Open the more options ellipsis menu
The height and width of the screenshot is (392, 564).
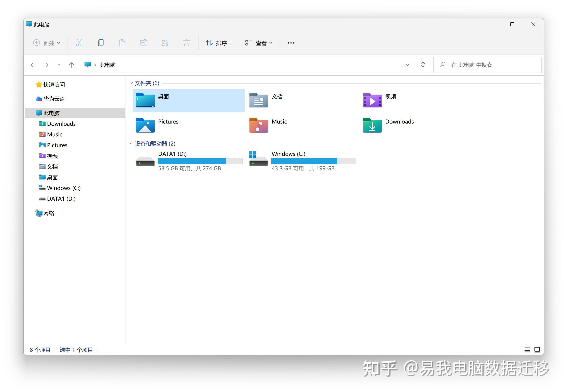click(291, 43)
